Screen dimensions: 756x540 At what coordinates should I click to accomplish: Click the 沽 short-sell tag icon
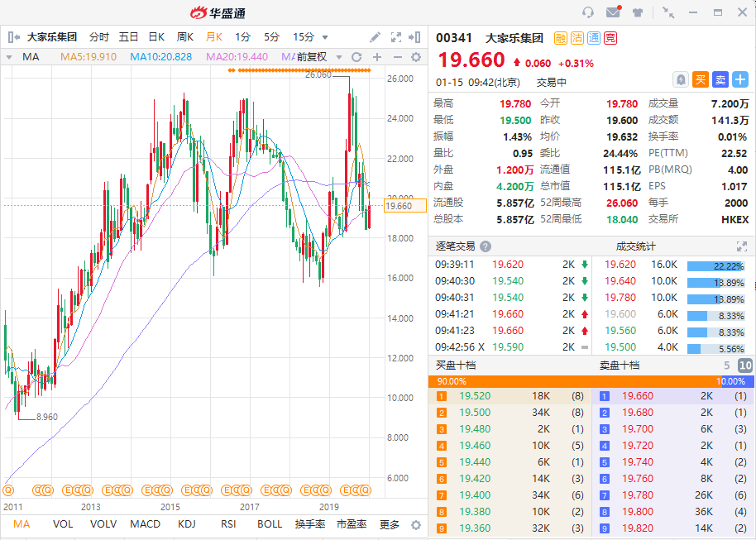coord(577,38)
